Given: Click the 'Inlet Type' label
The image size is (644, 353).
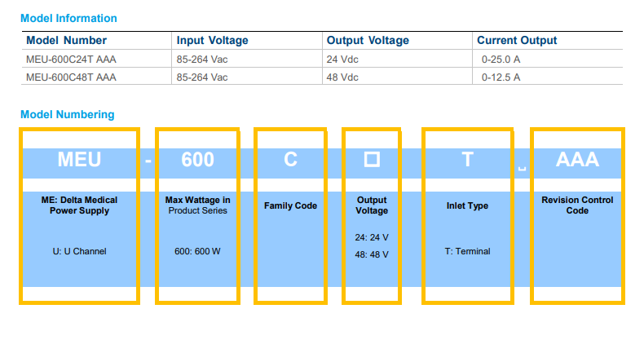Looking at the screenshot, I should click(x=467, y=205).
